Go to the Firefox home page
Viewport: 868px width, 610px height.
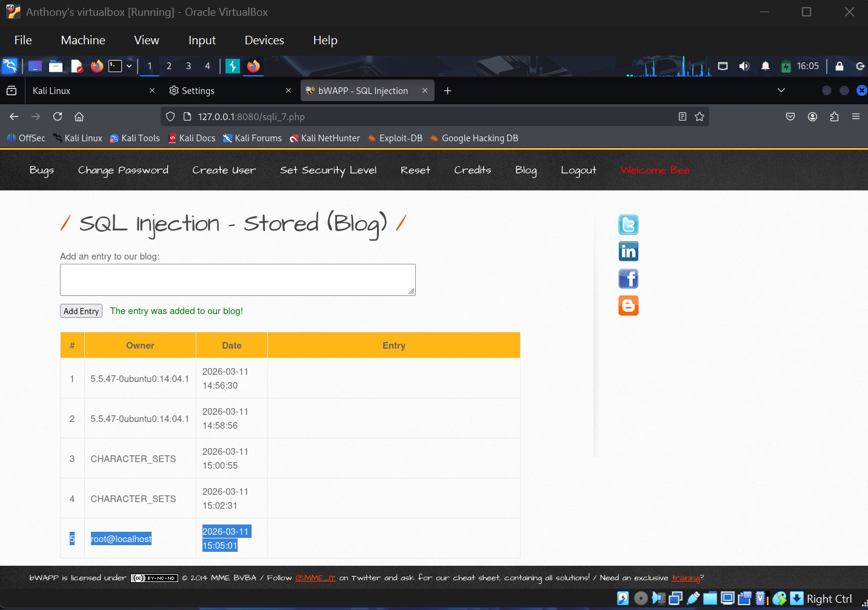[79, 116]
